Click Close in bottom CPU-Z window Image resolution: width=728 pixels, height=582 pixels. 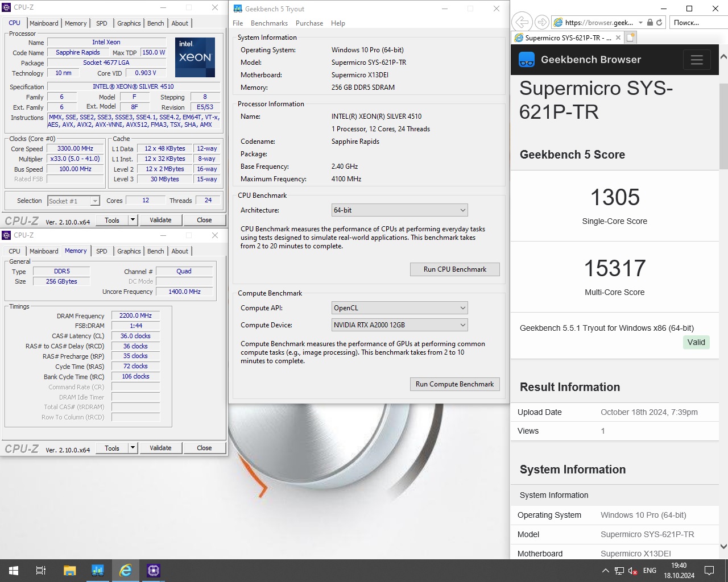204,448
